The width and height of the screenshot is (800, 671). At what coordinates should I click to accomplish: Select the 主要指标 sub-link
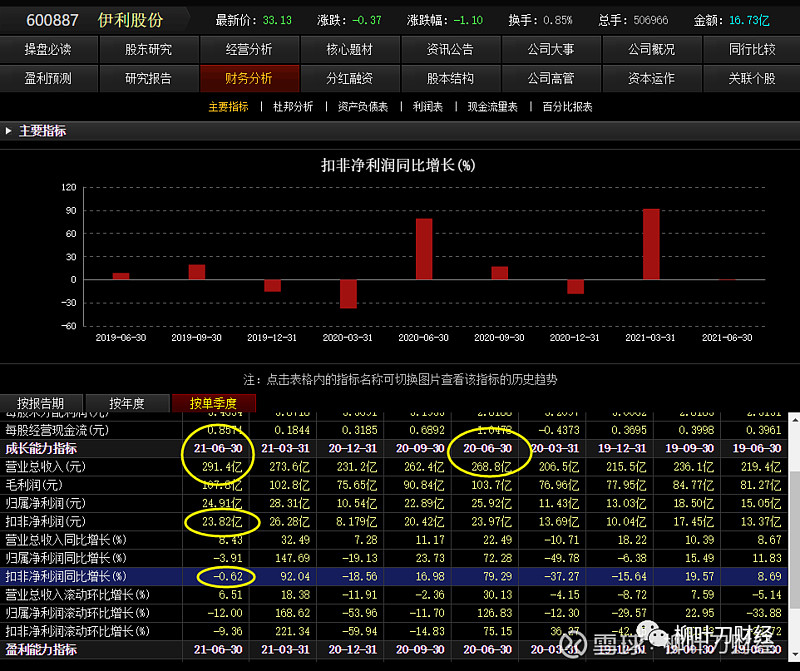point(229,107)
